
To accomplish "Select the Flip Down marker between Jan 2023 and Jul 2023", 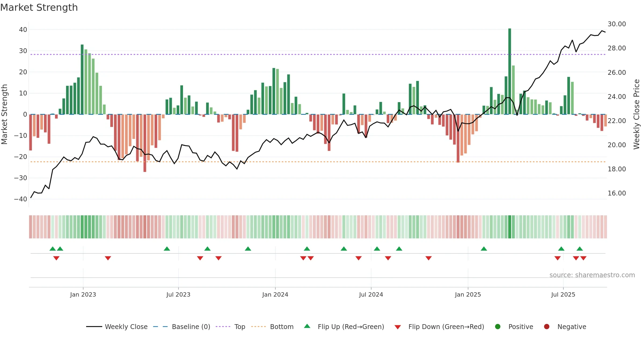I will coord(108,258).
